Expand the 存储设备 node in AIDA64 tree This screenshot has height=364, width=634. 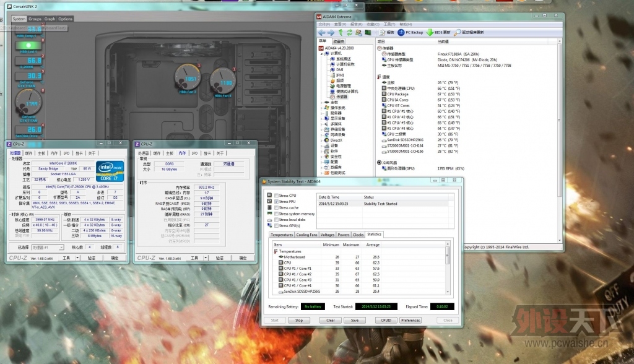pos(322,129)
